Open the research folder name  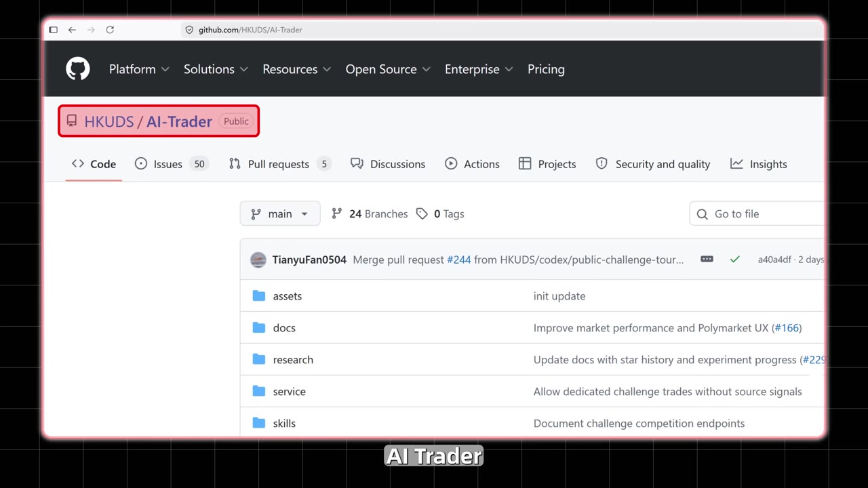pos(293,360)
